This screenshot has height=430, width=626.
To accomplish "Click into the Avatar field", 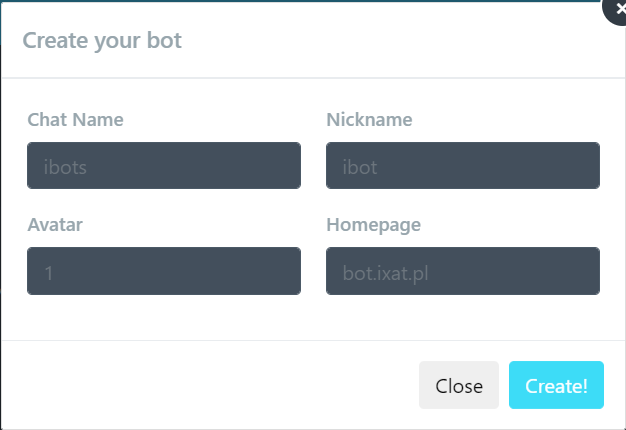I will coord(164,271).
